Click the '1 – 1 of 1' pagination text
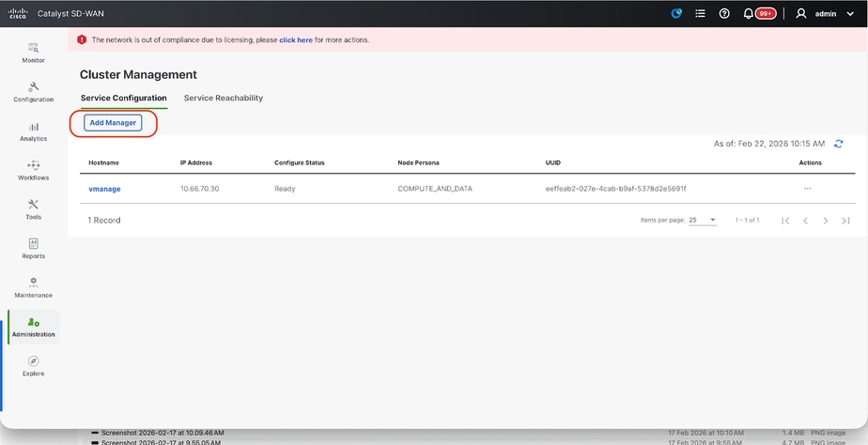The image size is (868, 445). (748, 221)
